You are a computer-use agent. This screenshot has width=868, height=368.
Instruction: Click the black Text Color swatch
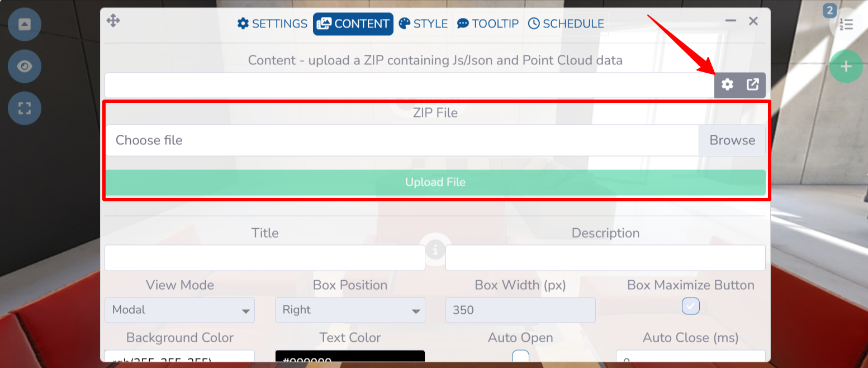click(350, 358)
